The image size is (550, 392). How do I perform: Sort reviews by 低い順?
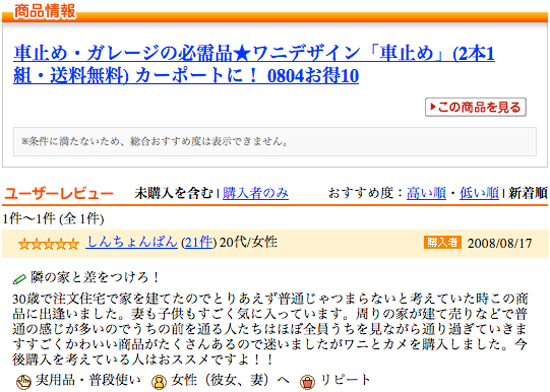tap(479, 193)
